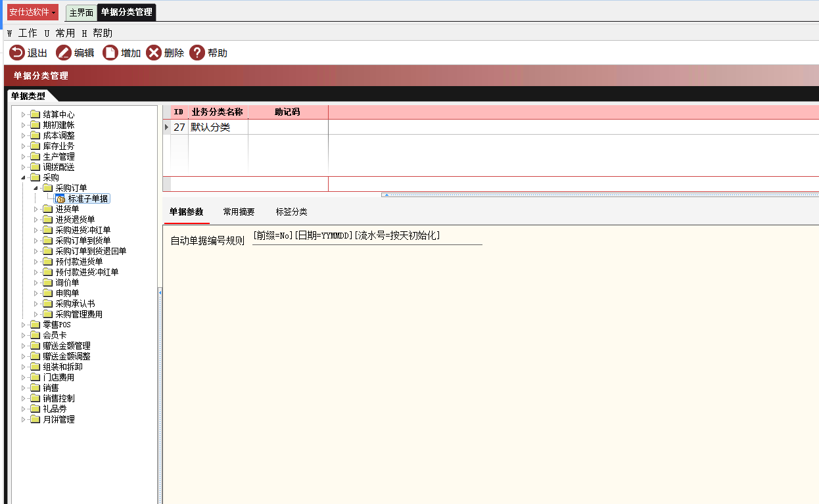Select the 预付款进货冲红单 tree item
This screenshot has width=819, height=504.
coord(87,272)
